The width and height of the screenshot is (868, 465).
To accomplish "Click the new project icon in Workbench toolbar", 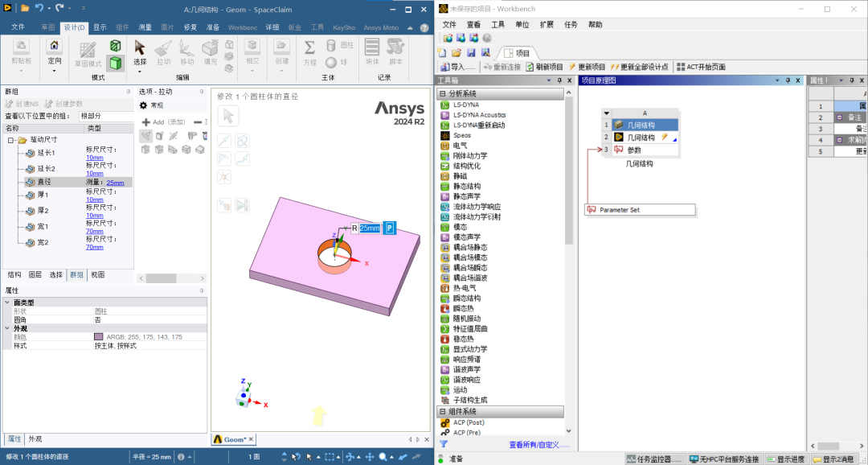I will click(x=442, y=53).
